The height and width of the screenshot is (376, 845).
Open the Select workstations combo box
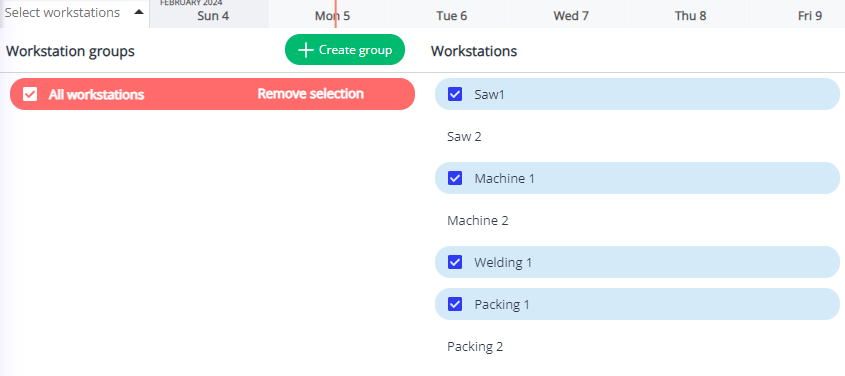tap(75, 13)
